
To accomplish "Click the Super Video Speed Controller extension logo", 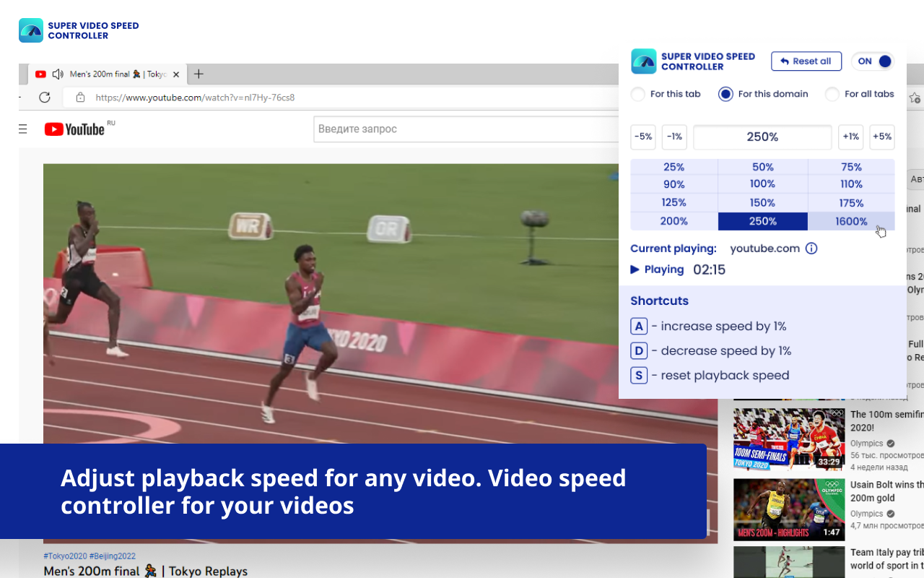I will [641, 61].
